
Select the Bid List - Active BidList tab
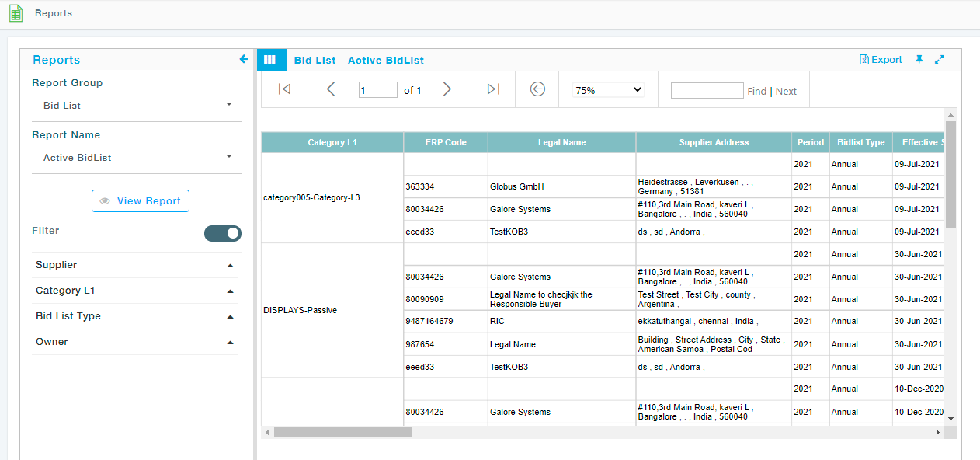tap(358, 59)
